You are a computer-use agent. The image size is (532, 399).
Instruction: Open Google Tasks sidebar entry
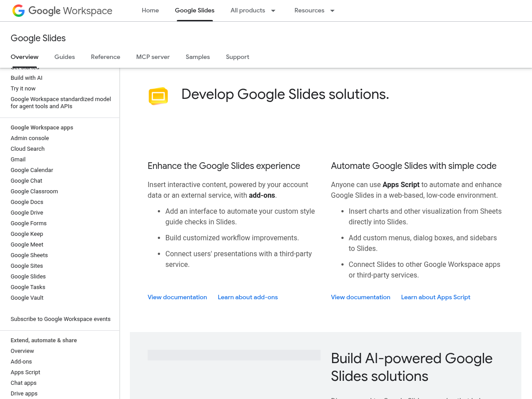pos(28,287)
